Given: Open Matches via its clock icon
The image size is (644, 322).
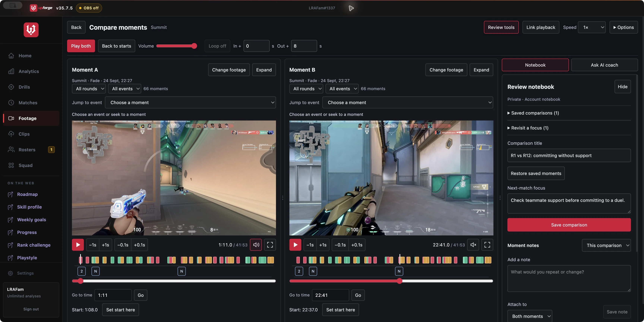Looking at the screenshot, I should point(11,103).
